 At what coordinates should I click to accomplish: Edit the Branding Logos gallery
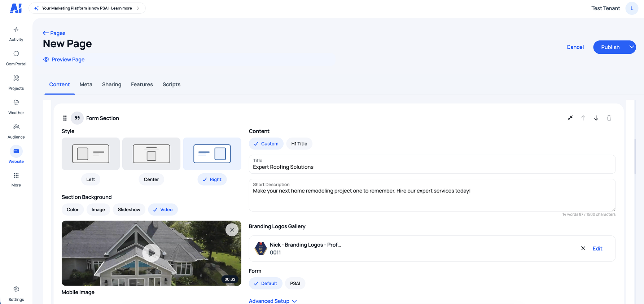(597, 248)
